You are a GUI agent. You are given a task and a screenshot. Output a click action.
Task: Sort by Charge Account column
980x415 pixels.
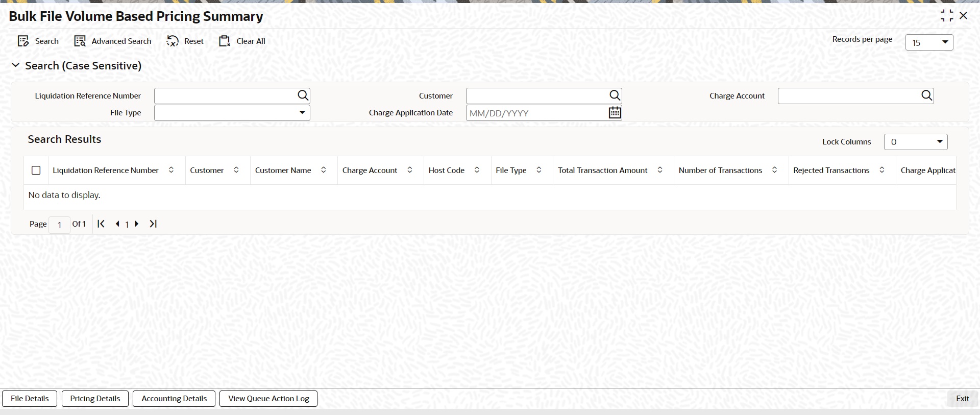[x=410, y=170]
